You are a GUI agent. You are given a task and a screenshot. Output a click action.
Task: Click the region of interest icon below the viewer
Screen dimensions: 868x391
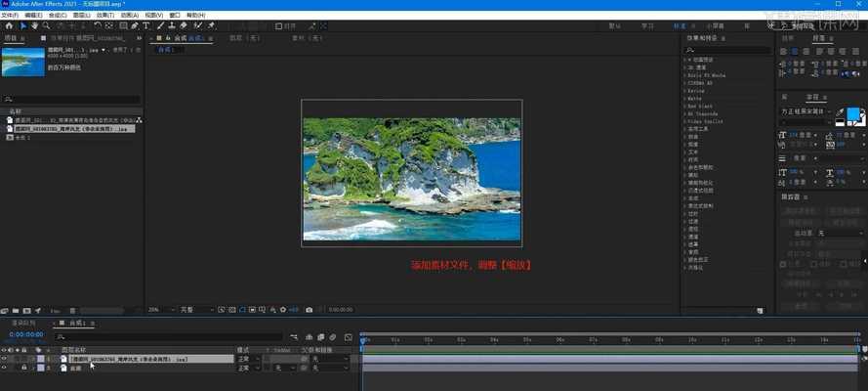tap(253, 310)
